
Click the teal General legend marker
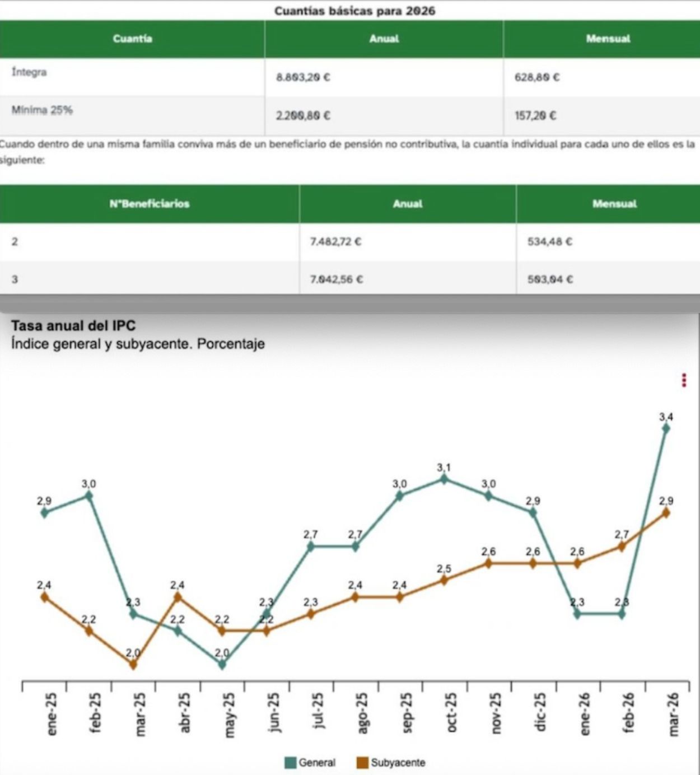click(x=292, y=762)
